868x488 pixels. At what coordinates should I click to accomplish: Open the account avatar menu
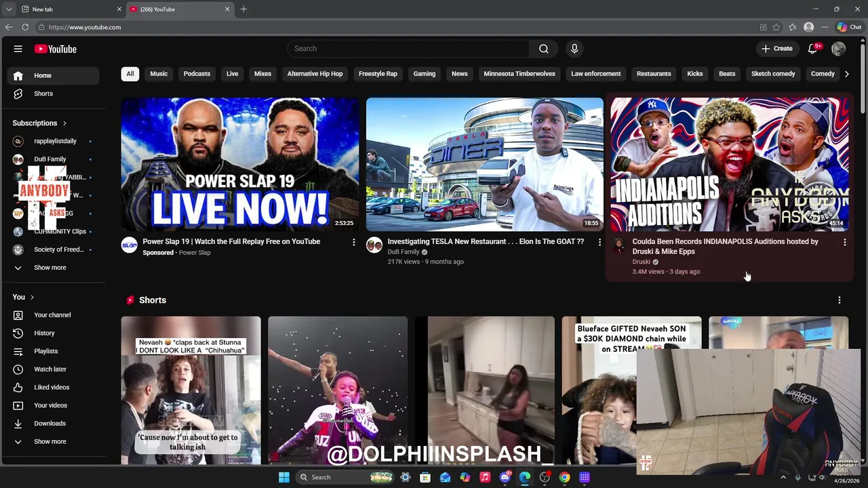pos(839,49)
